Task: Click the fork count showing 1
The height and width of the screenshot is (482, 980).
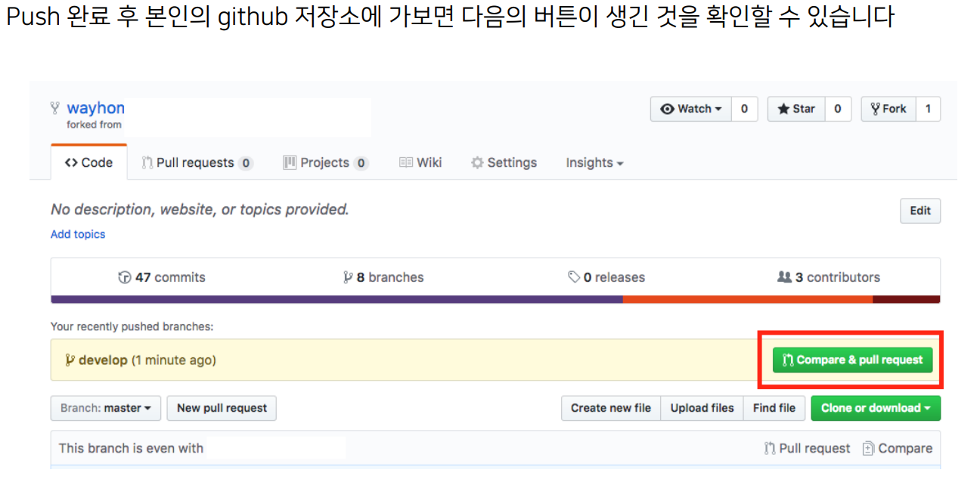Action: pos(928,109)
